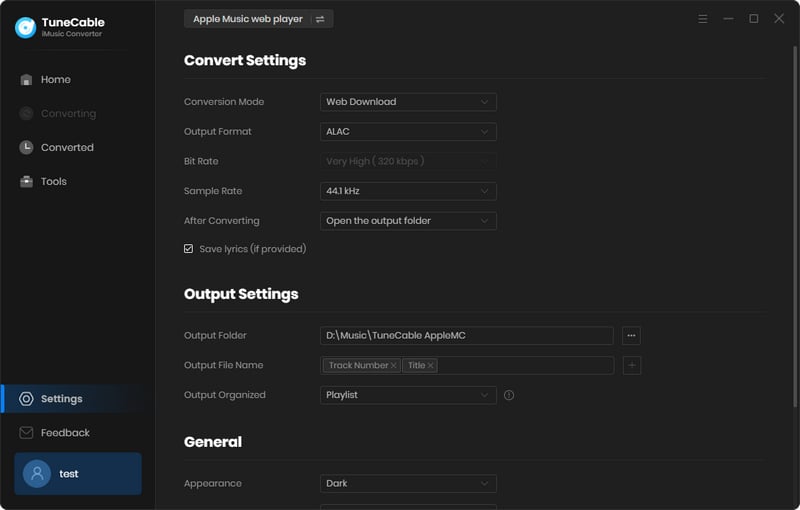Click the vertical scrollbar on the right
The height and width of the screenshot is (510, 800).
[795, 226]
